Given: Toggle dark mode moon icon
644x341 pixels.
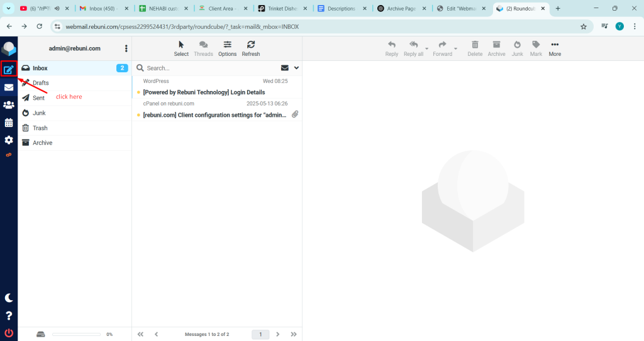Looking at the screenshot, I should (x=9, y=298).
